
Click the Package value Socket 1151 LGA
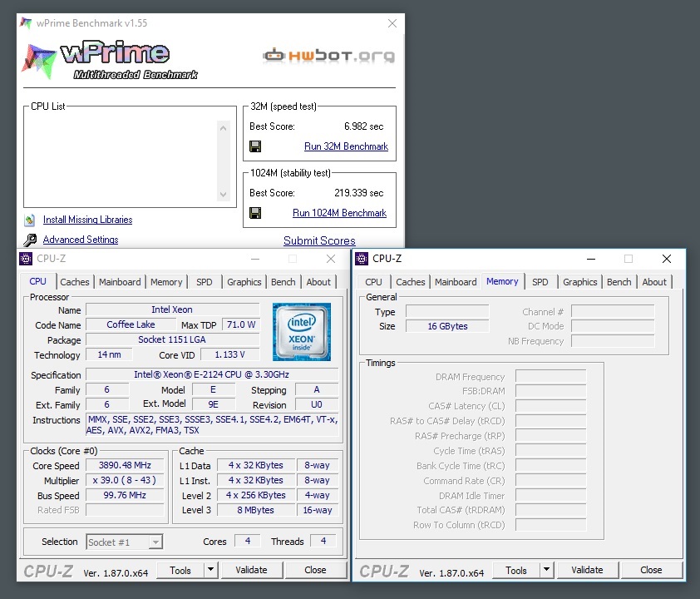point(172,339)
